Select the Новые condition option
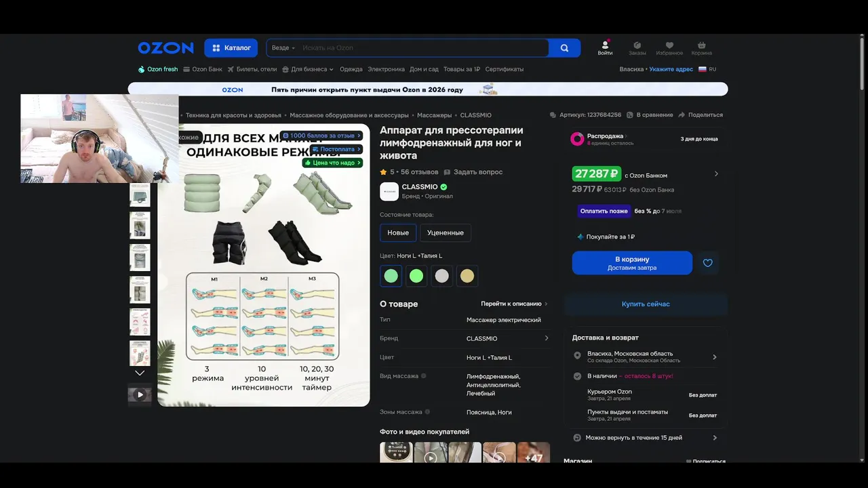 [398, 232]
